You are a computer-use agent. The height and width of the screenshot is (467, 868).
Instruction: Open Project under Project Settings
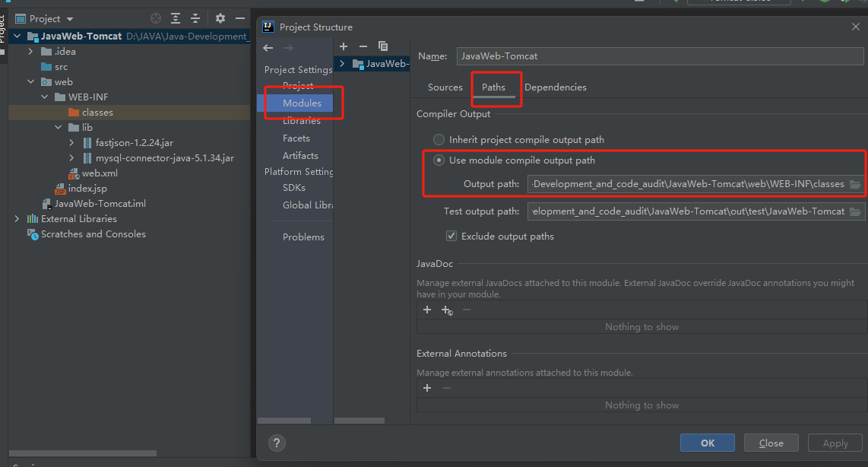[x=298, y=85]
